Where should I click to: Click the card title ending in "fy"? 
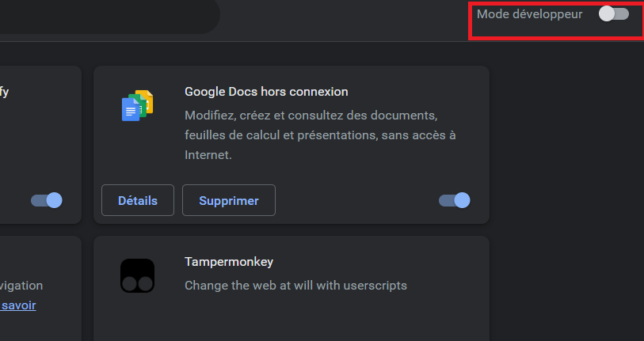[x=4, y=92]
